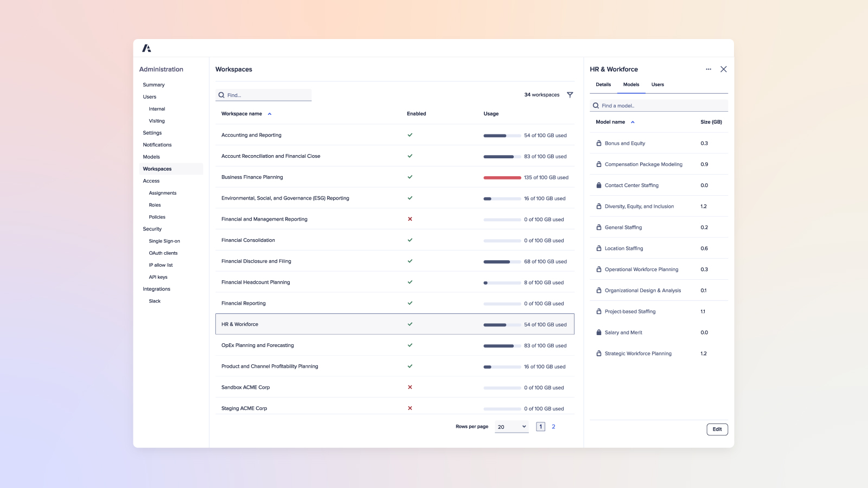This screenshot has width=868, height=488.
Task: Click the lock icon beside Salary and Merit
Action: (598, 332)
